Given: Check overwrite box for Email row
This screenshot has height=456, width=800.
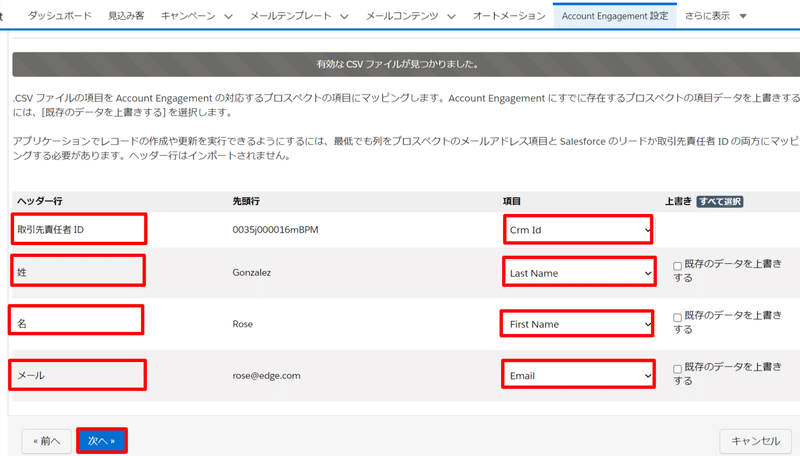Looking at the screenshot, I should coord(678,369).
